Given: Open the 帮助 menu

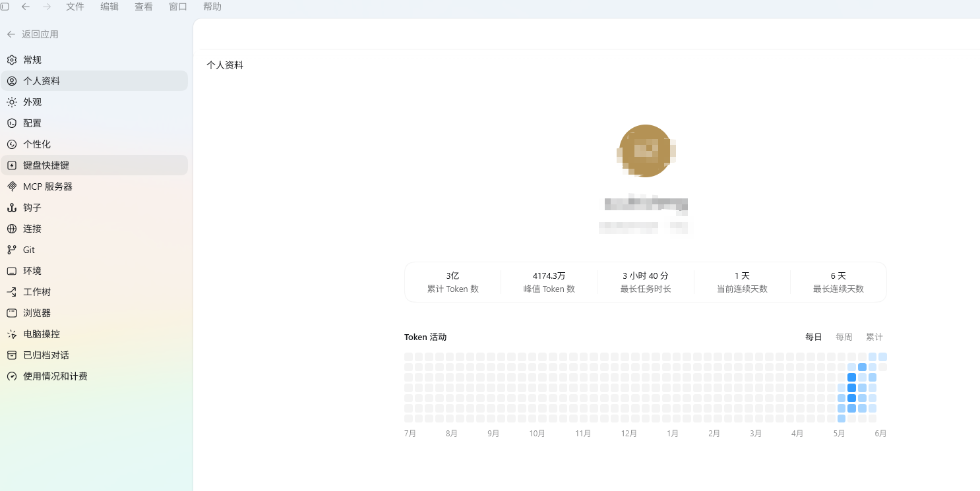Looking at the screenshot, I should click(x=212, y=7).
